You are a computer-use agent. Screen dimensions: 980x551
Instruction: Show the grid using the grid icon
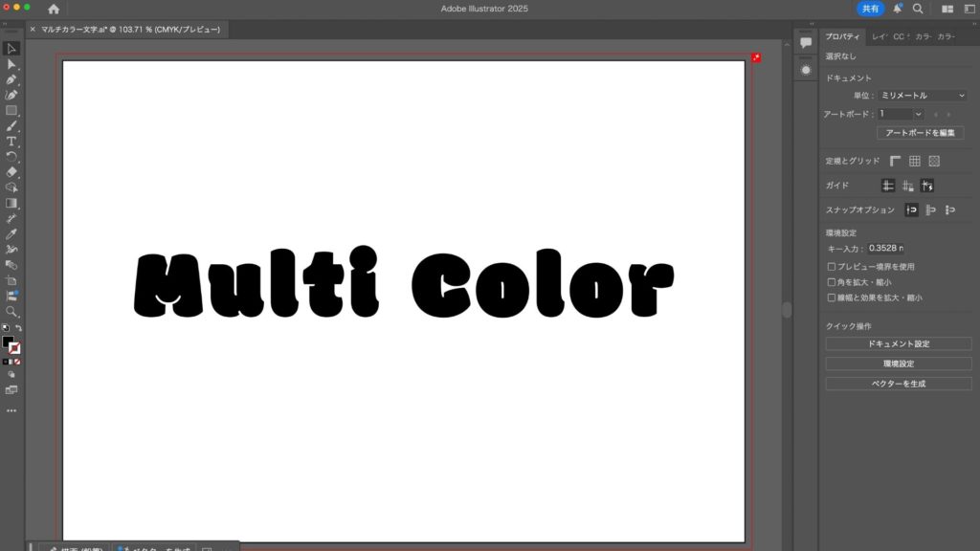tap(914, 161)
